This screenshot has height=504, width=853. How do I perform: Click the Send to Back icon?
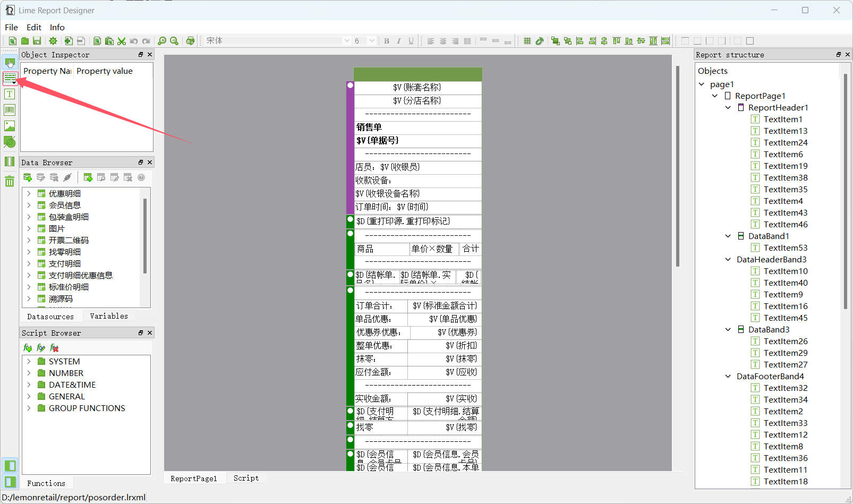(x=568, y=41)
